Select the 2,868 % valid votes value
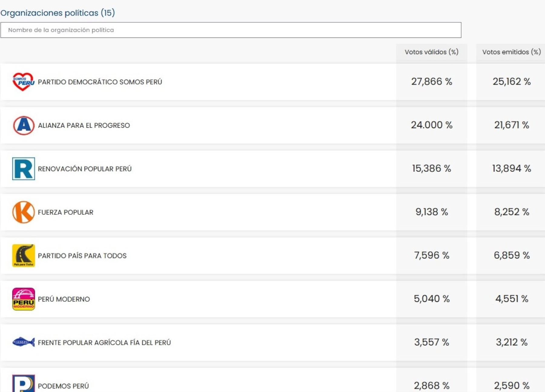 (431, 386)
